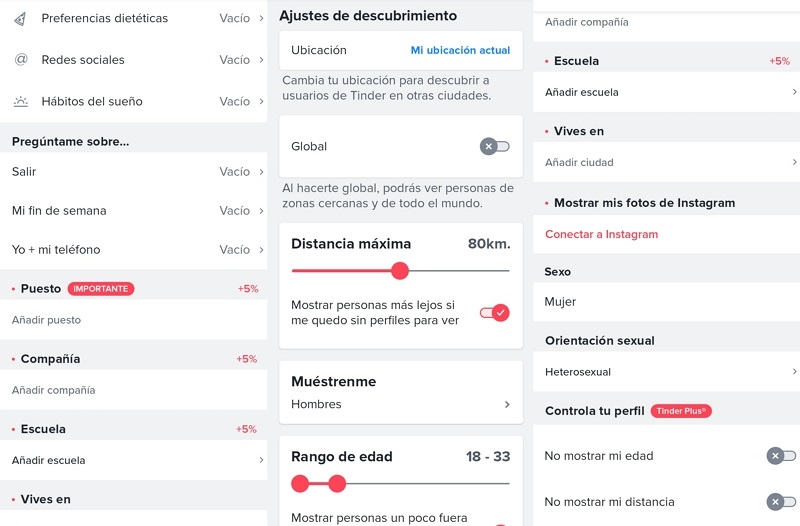Click the Tinder Plus badge

681,411
